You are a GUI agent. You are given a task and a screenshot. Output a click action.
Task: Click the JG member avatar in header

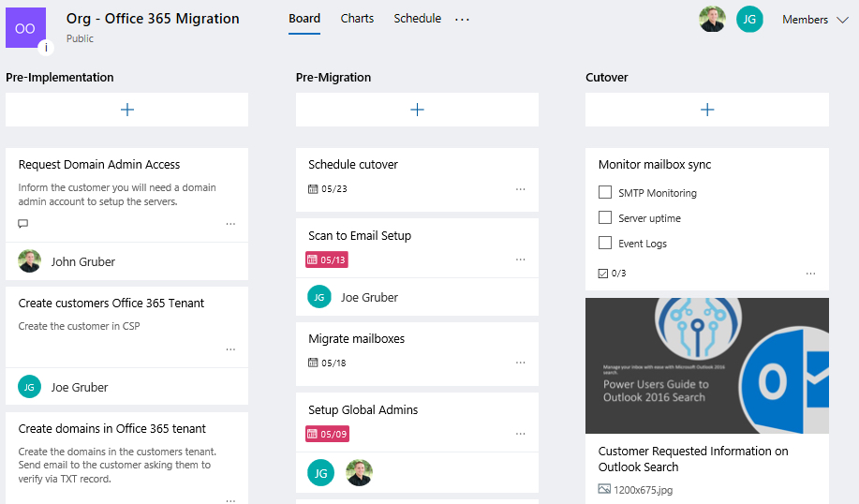coord(749,19)
